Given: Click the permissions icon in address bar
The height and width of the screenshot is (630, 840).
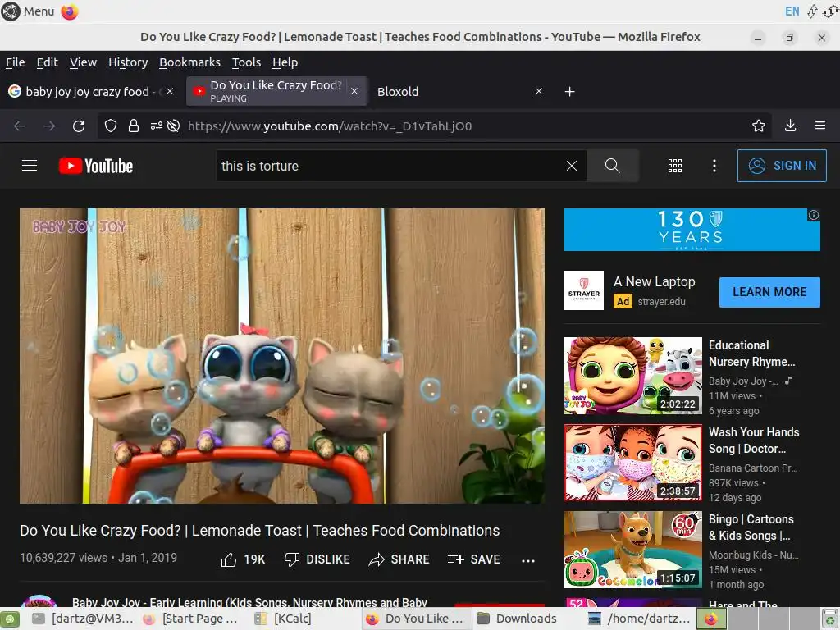Looking at the screenshot, I should 156,126.
